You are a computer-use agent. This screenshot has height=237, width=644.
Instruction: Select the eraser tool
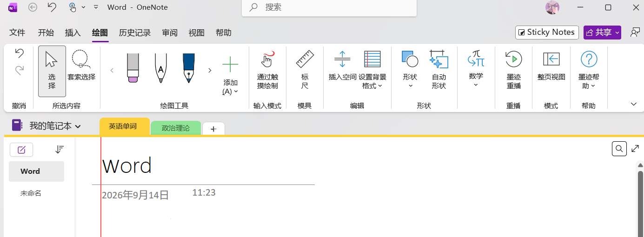133,68
